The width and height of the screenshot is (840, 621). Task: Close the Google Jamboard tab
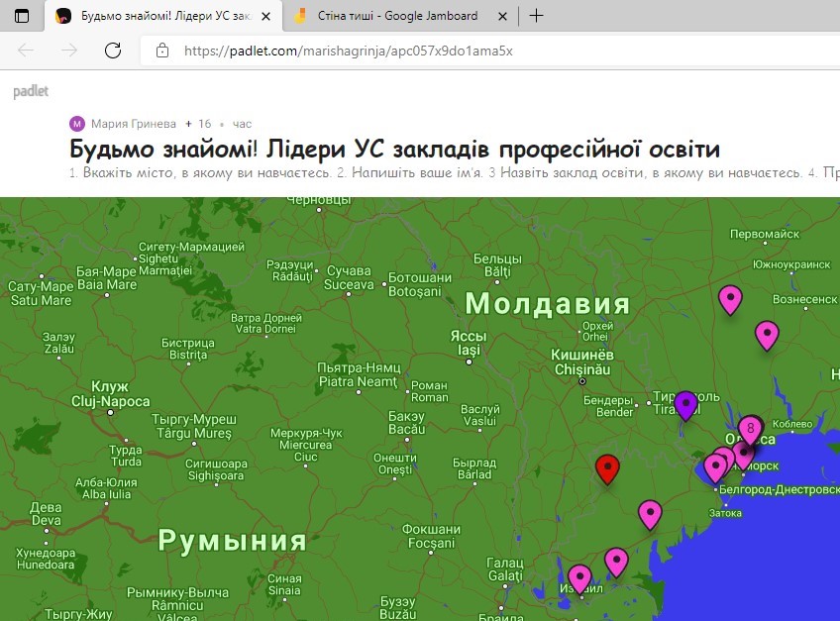[x=503, y=16]
